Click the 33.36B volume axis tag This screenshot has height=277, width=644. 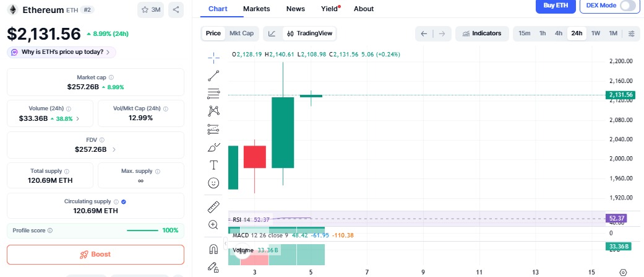click(618, 247)
